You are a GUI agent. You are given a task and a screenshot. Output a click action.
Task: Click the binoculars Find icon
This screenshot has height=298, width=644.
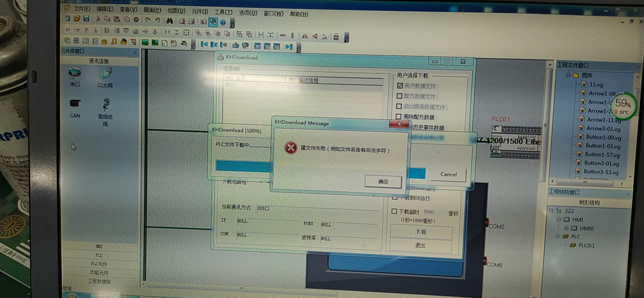170,21
